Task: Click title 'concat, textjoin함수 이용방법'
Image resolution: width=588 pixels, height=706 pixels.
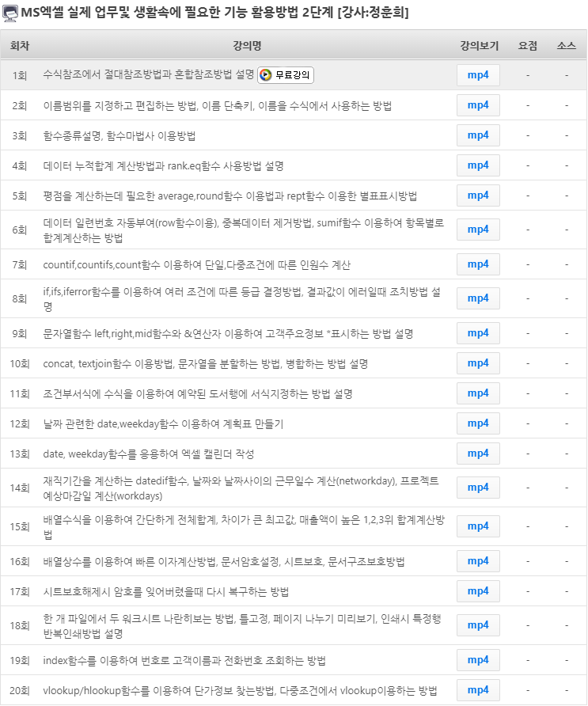Action: [x=205, y=364]
